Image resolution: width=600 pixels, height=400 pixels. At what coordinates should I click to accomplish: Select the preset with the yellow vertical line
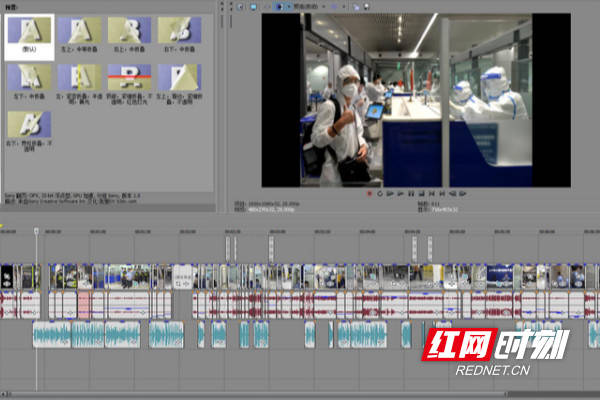[x=79, y=84]
